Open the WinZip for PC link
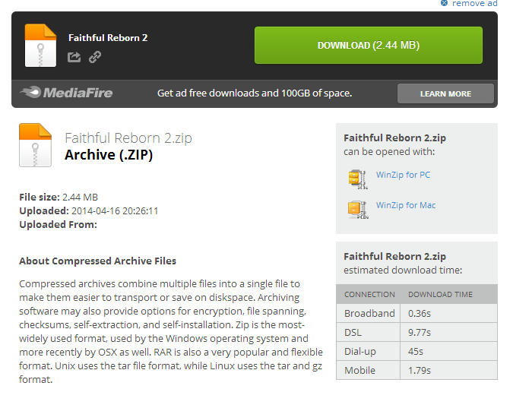The width and height of the screenshot is (532, 408). (x=403, y=175)
